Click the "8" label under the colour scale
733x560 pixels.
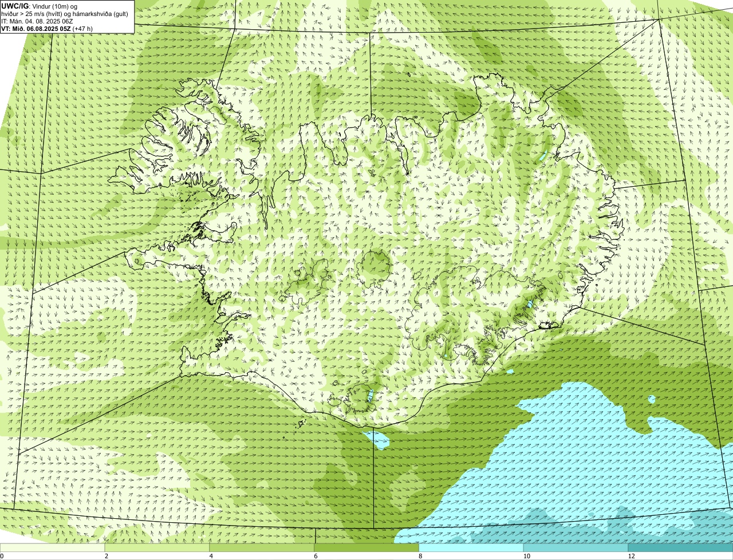pos(421,556)
